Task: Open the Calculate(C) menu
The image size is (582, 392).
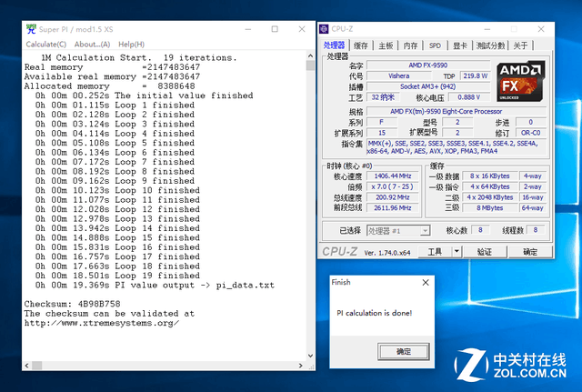Action: tap(45, 45)
